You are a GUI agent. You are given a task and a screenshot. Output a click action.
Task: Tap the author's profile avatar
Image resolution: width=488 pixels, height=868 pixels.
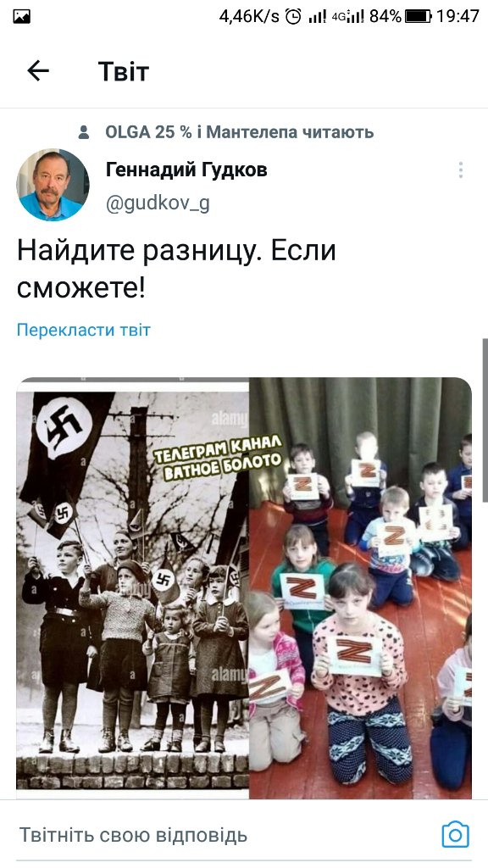53,185
